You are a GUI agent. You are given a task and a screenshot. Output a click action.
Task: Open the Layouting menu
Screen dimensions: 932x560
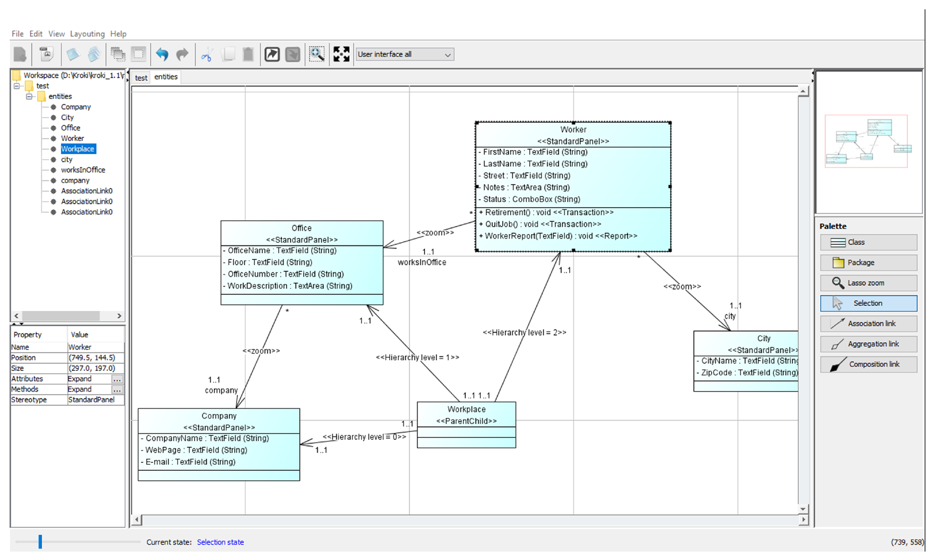pos(87,34)
